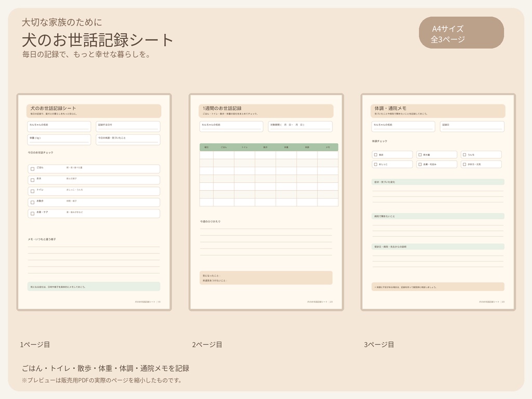Click the 今週のふりかえり heading
532x399 pixels.
tap(210, 221)
